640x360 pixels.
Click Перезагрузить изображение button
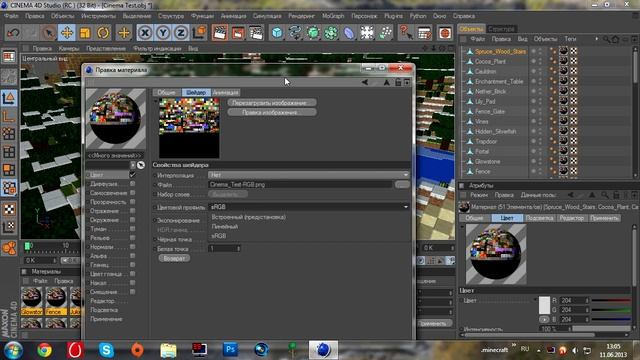[272, 102]
